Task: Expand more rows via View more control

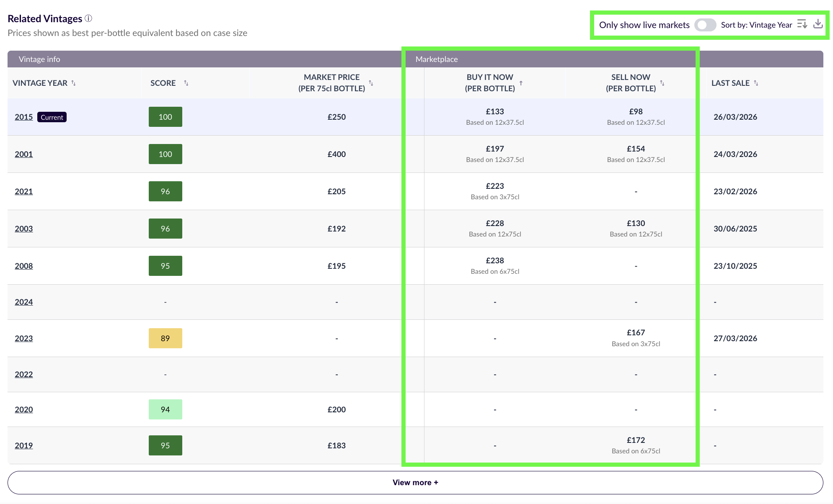Action: click(415, 482)
